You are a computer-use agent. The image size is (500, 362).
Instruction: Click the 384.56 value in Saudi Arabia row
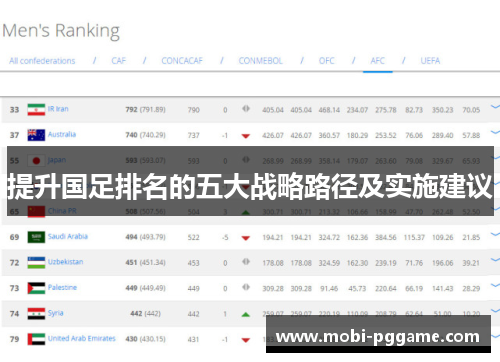(386, 237)
